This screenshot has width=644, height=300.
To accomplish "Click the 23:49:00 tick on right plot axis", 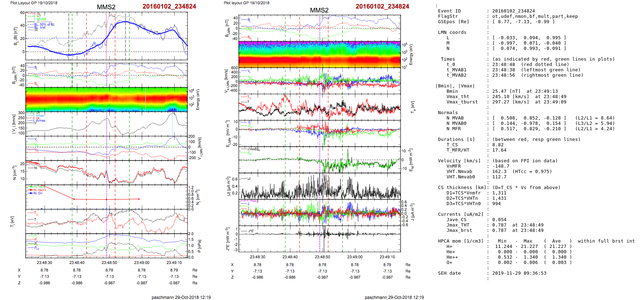I will tap(354, 257).
